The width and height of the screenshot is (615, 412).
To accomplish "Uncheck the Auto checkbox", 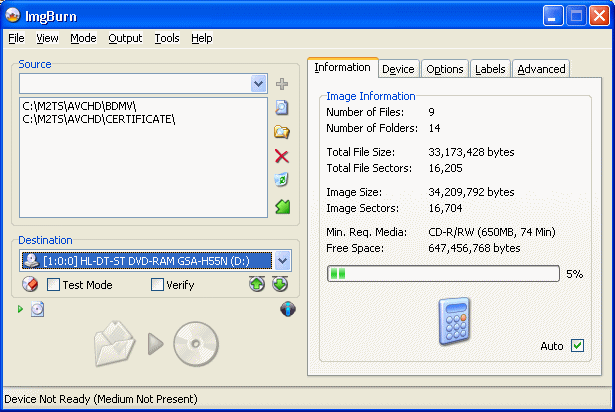I will [577, 346].
